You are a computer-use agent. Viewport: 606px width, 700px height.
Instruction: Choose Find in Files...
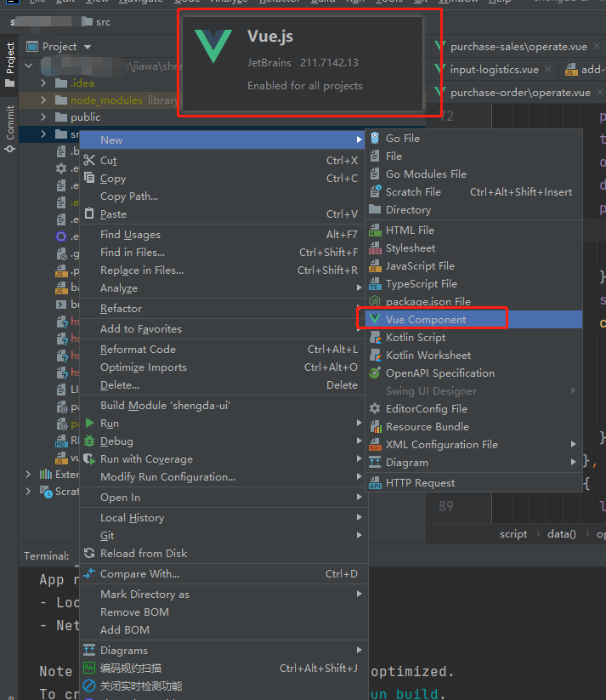pos(224,253)
